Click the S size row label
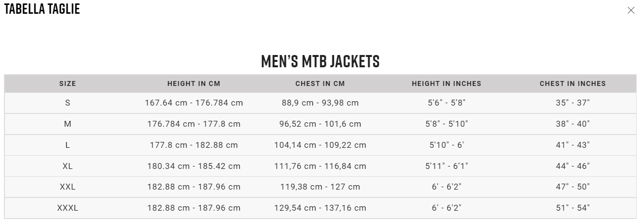Viewport: 644px width, 221px height. (68, 103)
